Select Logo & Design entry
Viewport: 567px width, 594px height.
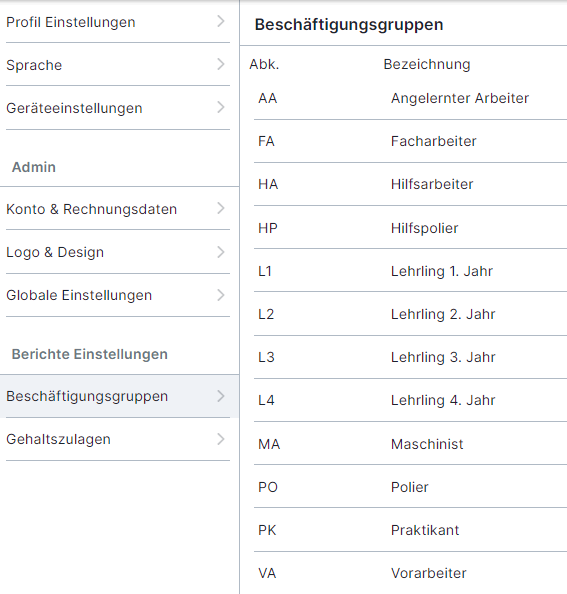(x=118, y=252)
